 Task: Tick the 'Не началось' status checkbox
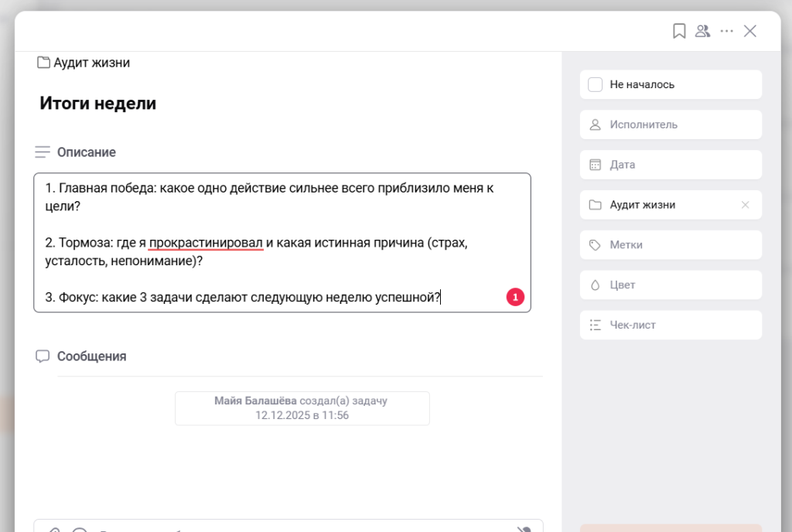point(596,84)
